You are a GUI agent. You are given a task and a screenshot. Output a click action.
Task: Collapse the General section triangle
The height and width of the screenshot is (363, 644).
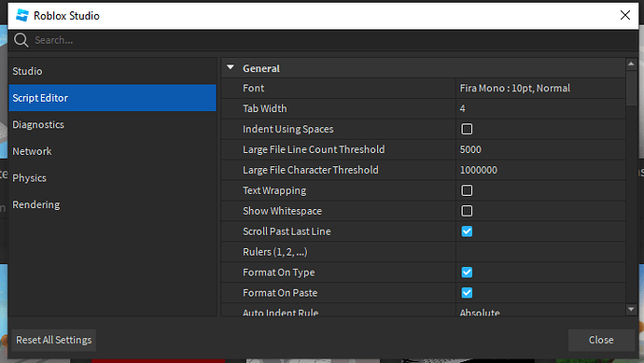click(231, 67)
